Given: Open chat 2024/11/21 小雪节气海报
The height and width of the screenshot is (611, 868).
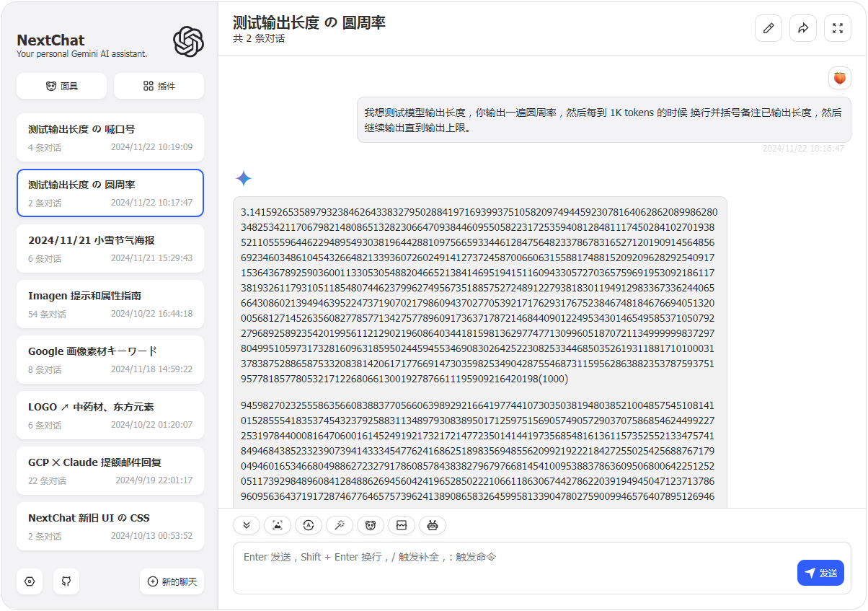Looking at the screenshot, I should pyautogui.click(x=110, y=249).
